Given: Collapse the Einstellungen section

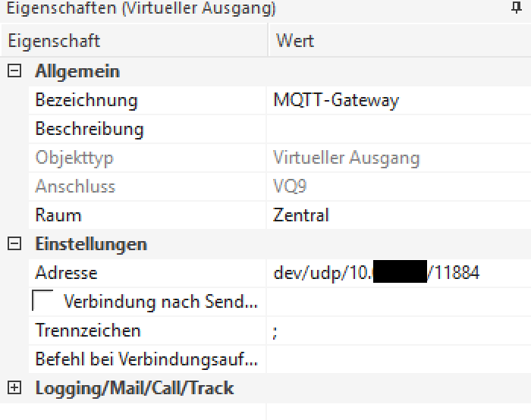Looking at the screenshot, I should tap(14, 244).
